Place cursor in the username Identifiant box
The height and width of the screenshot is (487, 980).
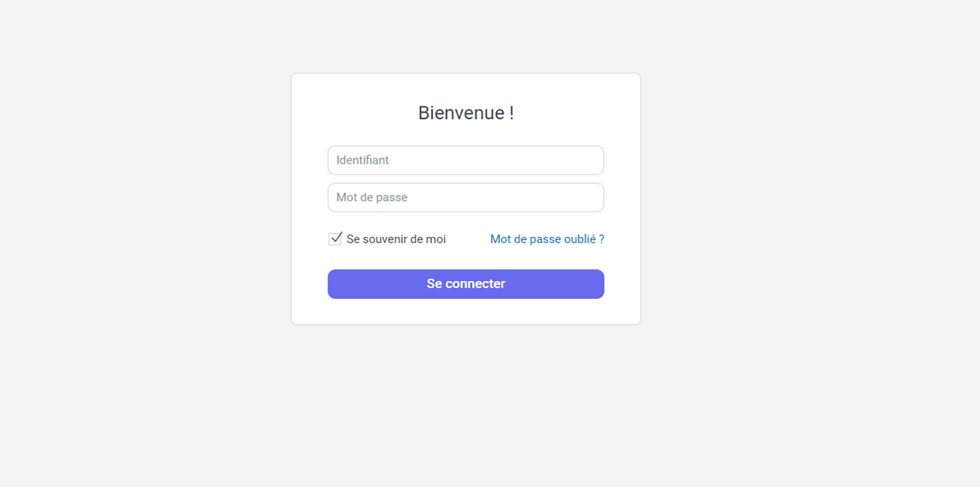coord(466,160)
